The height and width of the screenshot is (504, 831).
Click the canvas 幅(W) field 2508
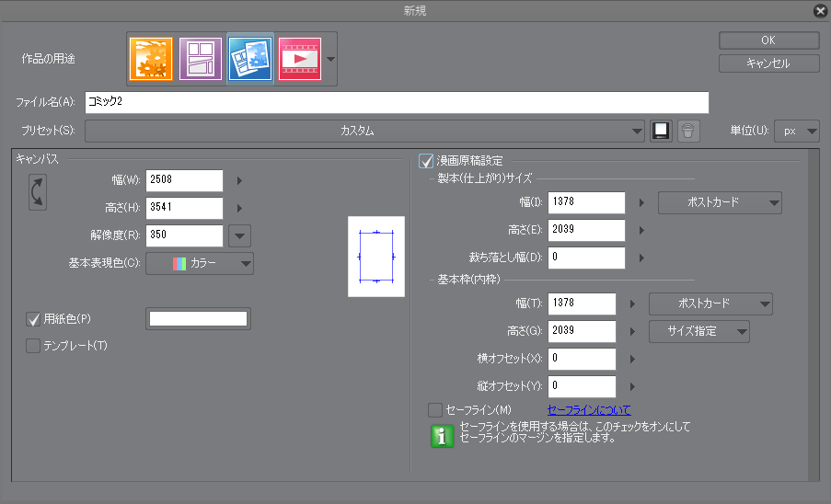(x=184, y=180)
